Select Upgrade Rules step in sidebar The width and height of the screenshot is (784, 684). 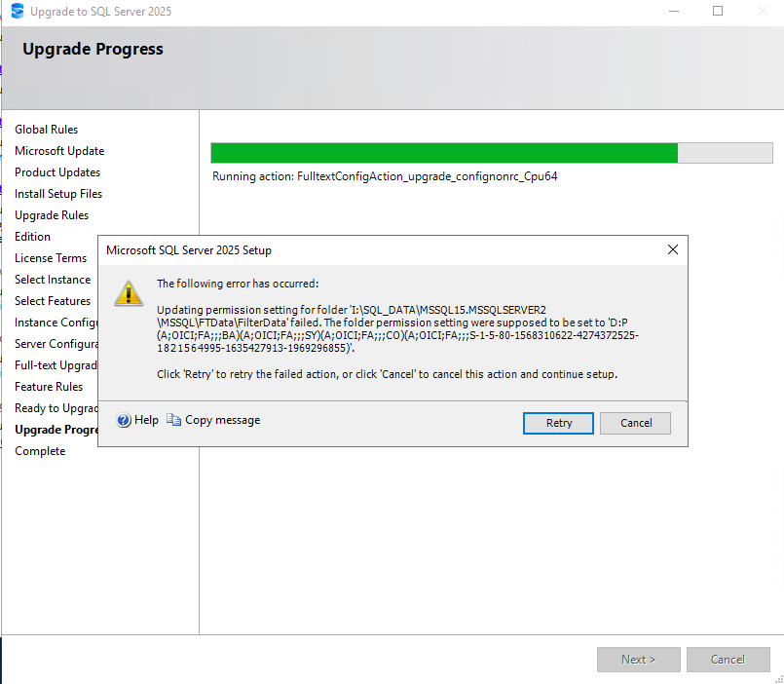click(52, 215)
